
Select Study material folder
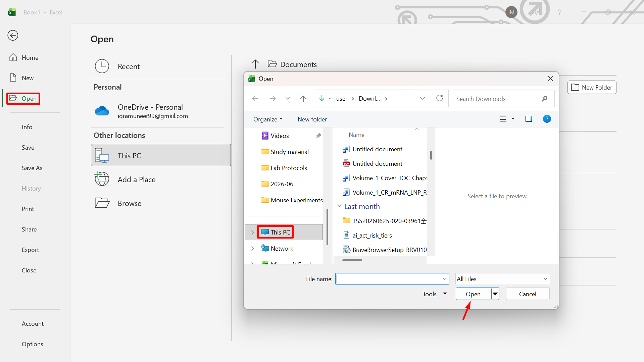pyautogui.click(x=285, y=152)
